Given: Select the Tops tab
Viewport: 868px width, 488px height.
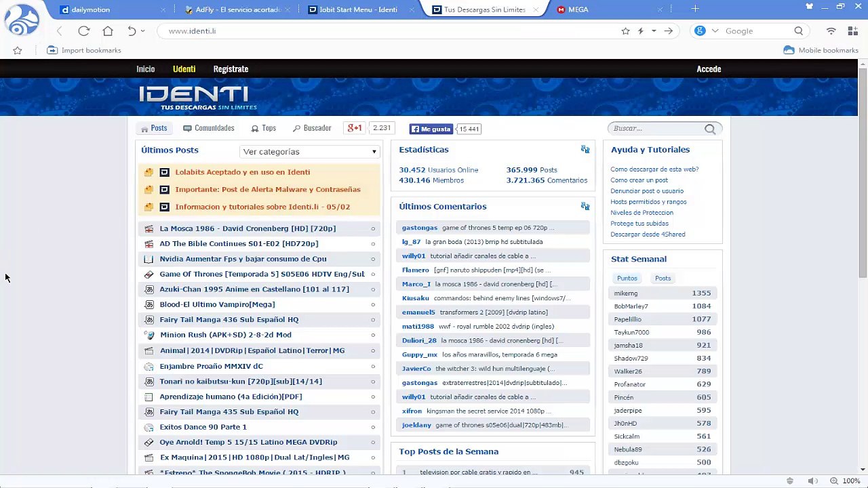Looking at the screenshot, I should pos(263,128).
